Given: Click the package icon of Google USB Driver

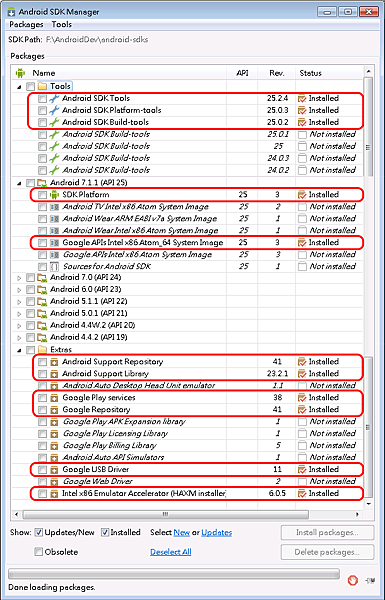Looking at the screenshot, I should click(x=54, y=470).
